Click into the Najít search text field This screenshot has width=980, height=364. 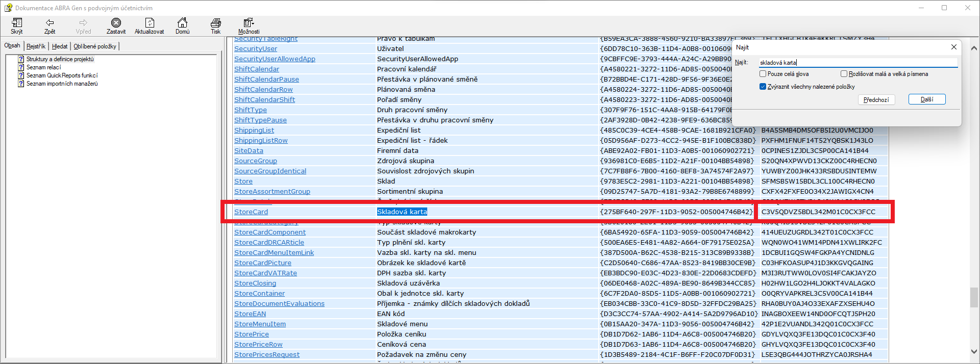857,63
